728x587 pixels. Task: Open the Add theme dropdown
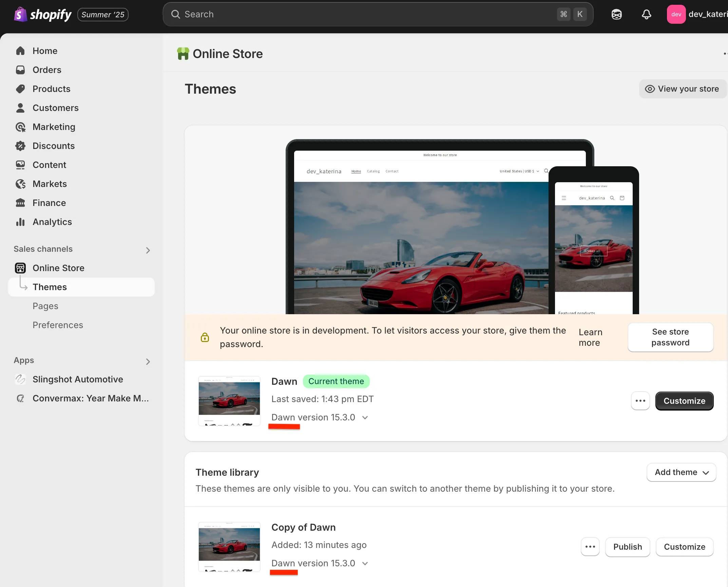[x=681, y=472]
